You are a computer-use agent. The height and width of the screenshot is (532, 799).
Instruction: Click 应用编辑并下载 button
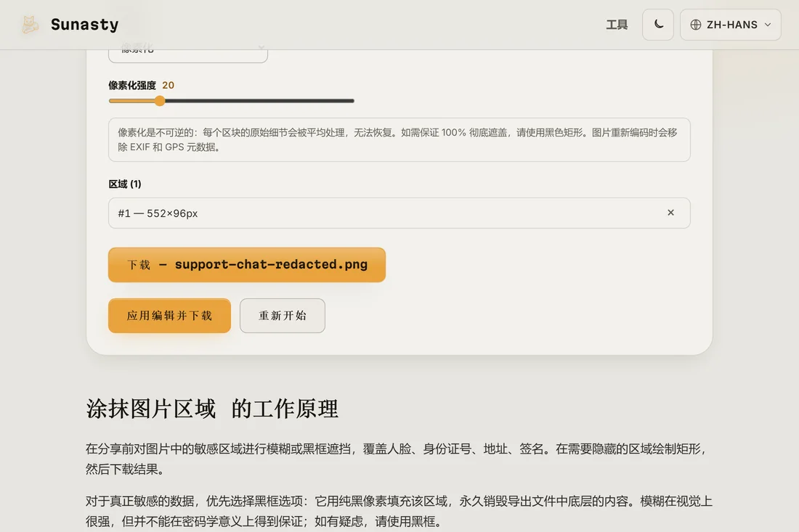pyautogui.click(x=169, y=316)
